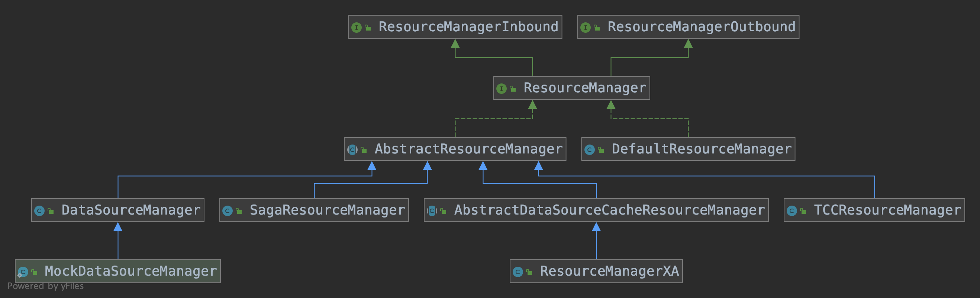Select the ResourceManagerXA class node
The height and width of the screenshot is (298, 980).
(609, 271)
